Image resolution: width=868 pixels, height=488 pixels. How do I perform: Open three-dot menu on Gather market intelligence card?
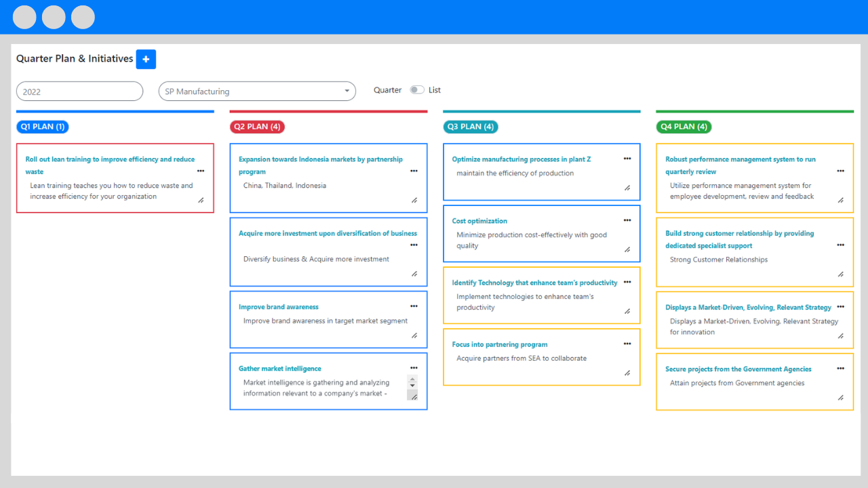pos(414,368)
